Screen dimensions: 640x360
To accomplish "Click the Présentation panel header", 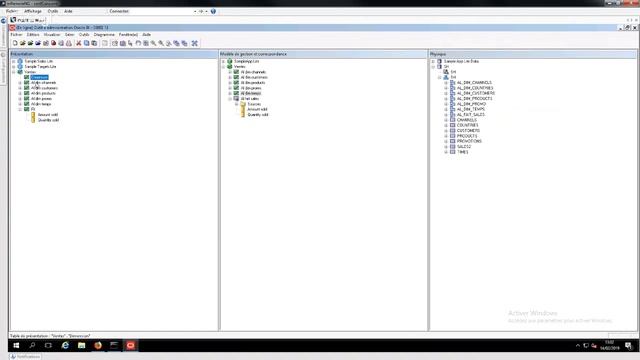I will click(113, 54).
